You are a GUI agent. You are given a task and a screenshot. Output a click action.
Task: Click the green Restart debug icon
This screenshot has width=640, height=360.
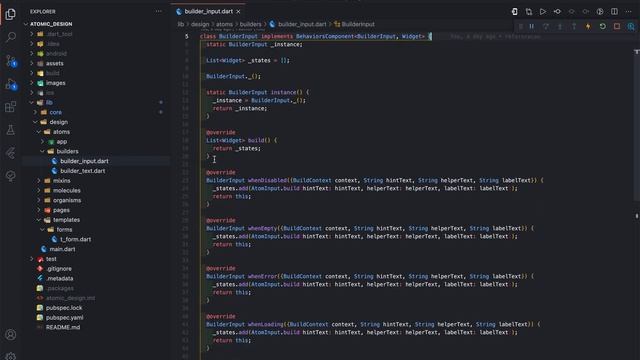pyautogui.click(x=602, y=27)
